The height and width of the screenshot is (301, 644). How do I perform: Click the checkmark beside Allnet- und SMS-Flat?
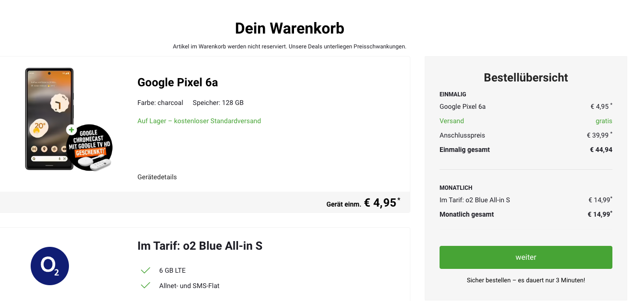point(146,286)
